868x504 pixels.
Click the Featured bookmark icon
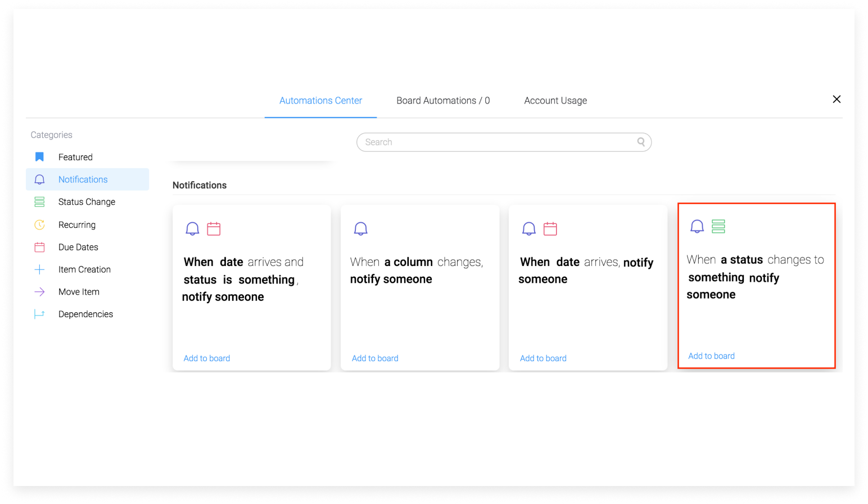tap(39, 157)
